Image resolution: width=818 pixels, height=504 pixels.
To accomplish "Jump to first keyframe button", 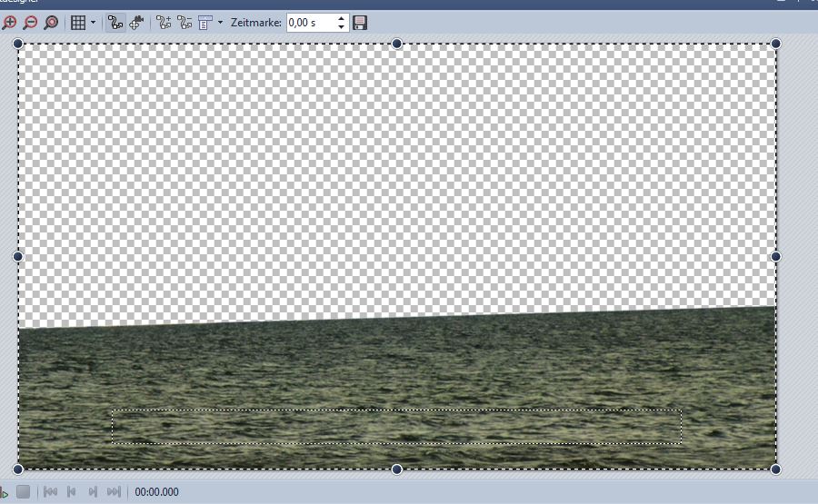I will pos(51,492).
